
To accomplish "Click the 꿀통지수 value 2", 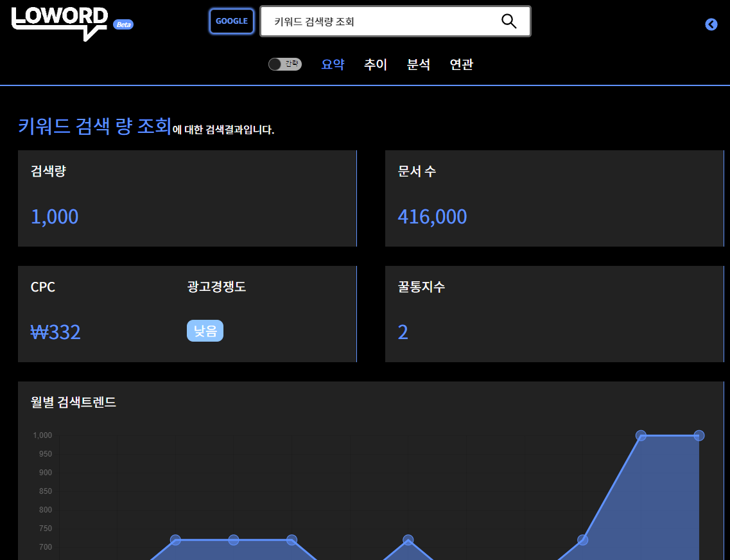I will [x=403, y=332].
